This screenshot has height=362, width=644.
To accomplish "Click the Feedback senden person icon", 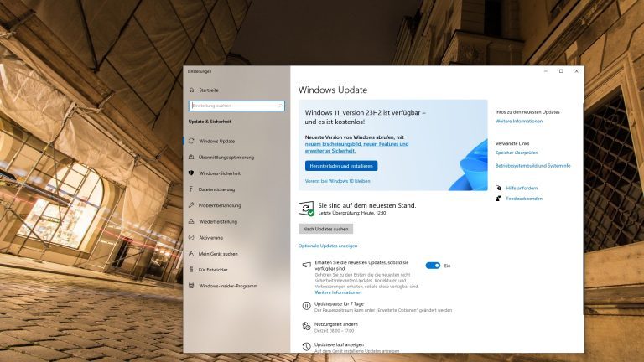I will click(x=498, y=199).
